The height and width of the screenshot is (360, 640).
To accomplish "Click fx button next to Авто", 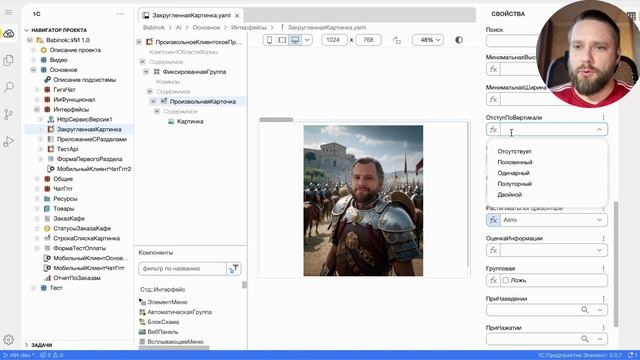I will pos(493,220).
